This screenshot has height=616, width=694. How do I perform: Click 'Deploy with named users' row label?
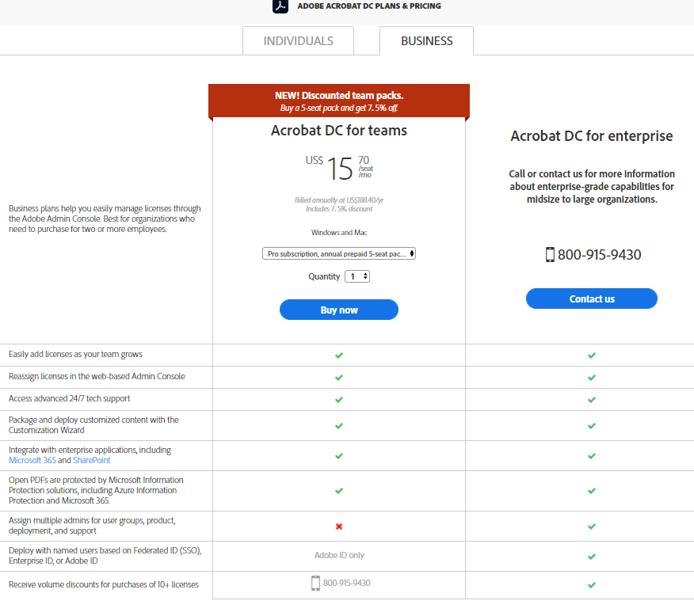[x=105, y=555]
